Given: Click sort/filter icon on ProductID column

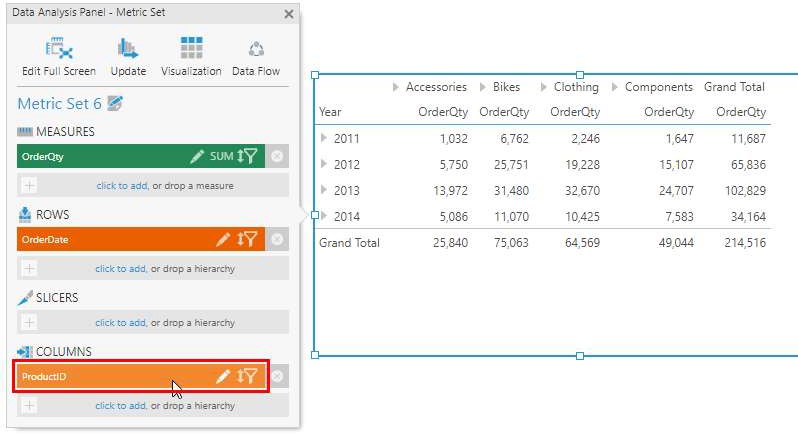Looking at the screenshot, I should click(x=247, y=376).
